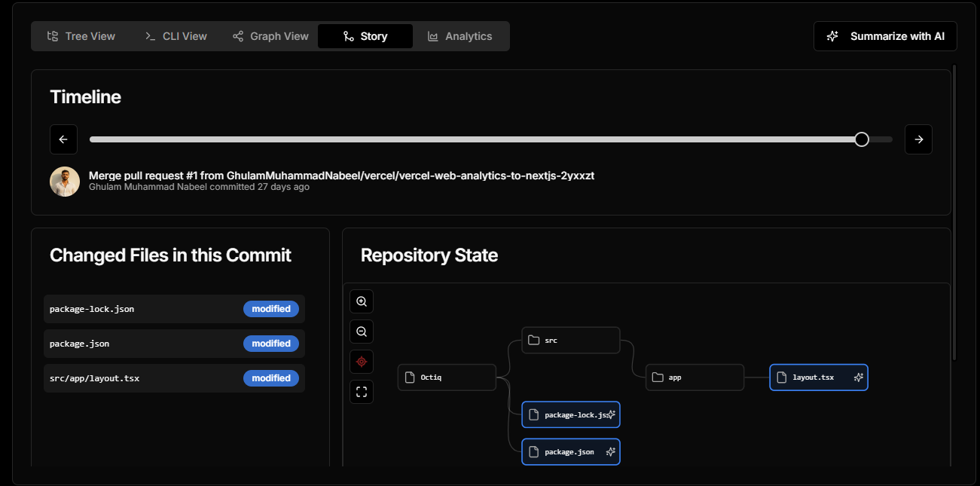980x486 pixels.
Task: Click Summarize with AI button
Action: (x=885, y=36)
